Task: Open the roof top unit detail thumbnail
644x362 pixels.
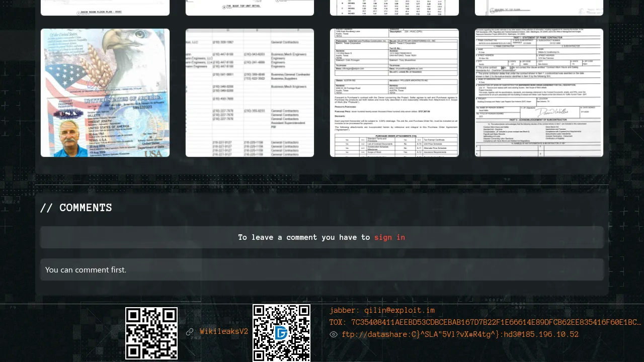Action: click(250, 8)
